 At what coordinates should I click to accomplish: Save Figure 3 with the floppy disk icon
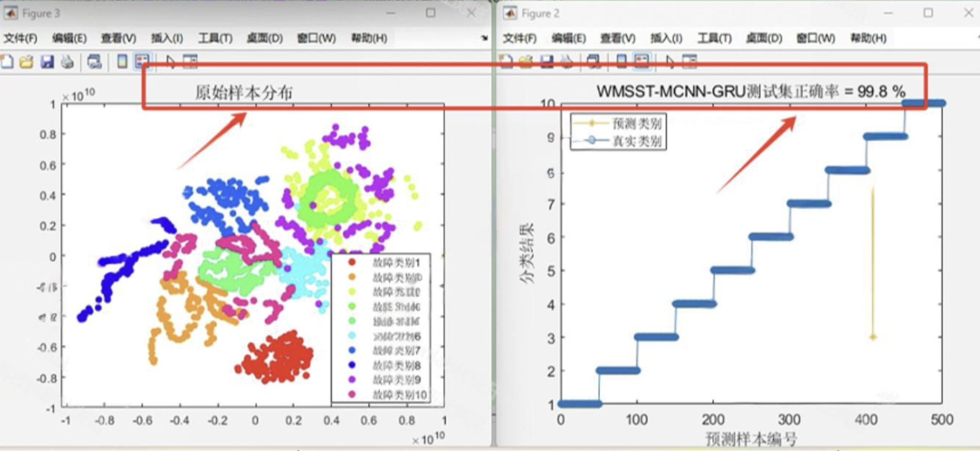click(48, 62)
